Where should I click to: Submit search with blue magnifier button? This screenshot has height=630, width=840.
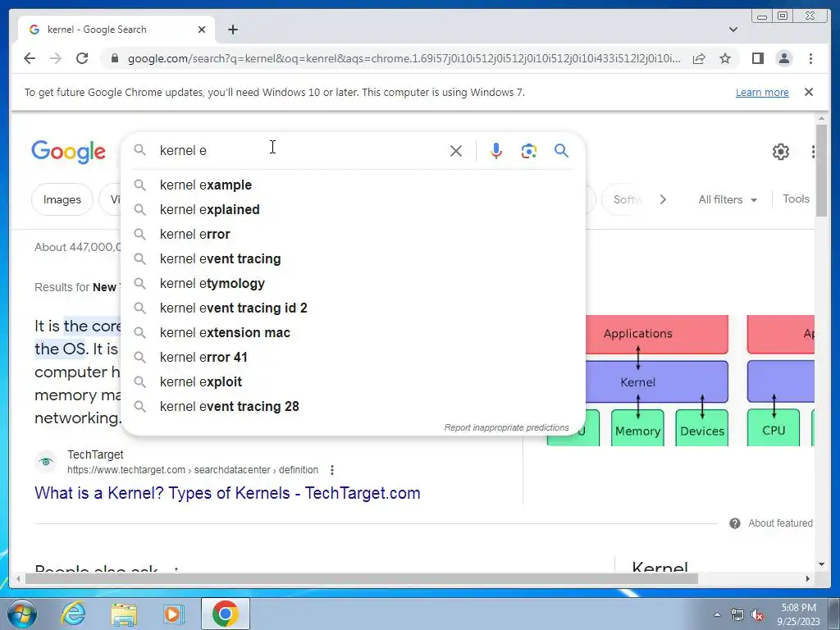click(561, 151)
